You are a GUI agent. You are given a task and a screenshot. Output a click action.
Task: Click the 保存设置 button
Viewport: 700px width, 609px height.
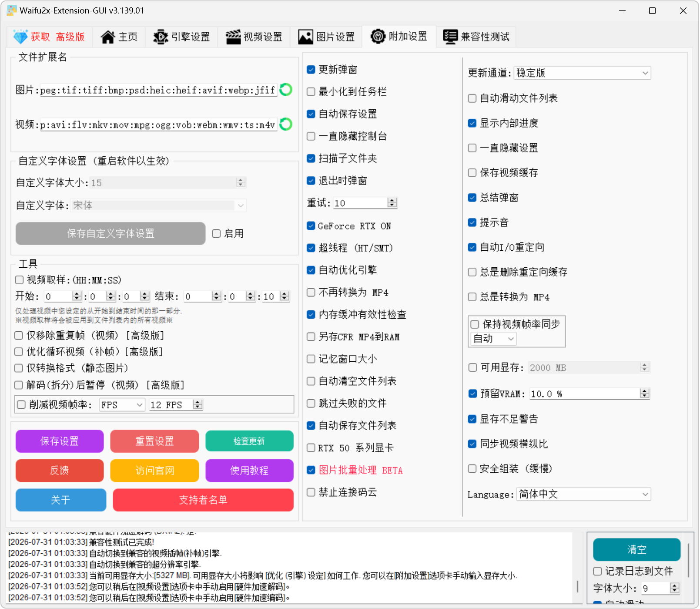pyautogui.click(x=60, y=441)
